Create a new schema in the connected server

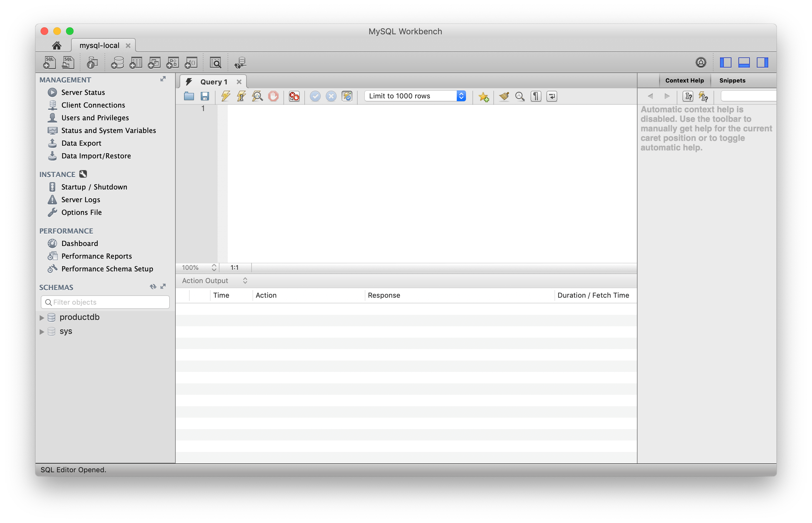tap(117, 62)
